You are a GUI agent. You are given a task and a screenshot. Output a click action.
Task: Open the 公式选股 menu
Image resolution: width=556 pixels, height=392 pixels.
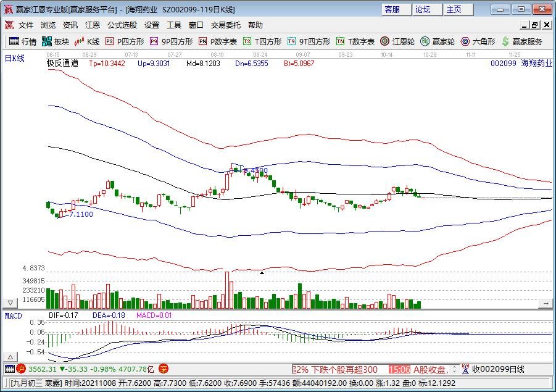(122, 25)
